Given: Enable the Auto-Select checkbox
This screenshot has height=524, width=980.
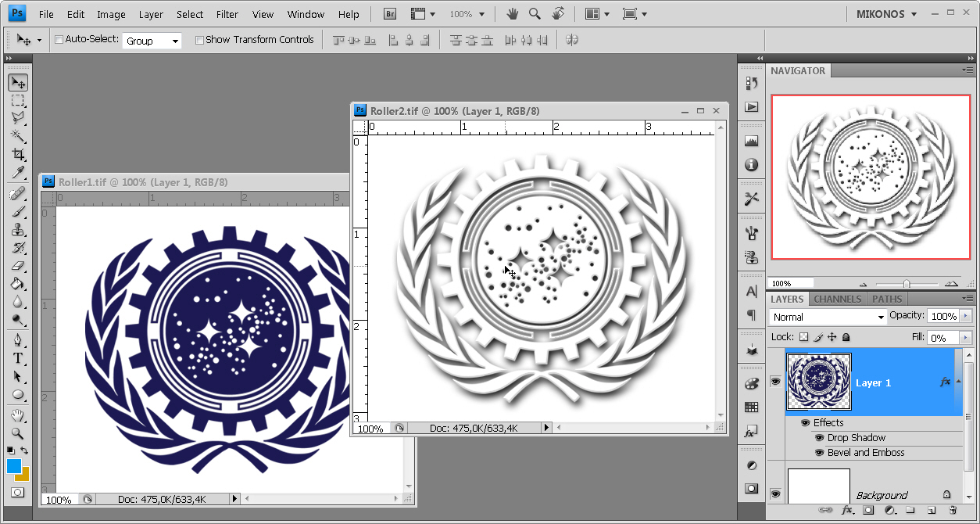Looking at the screenshot, I should click(x=59, y=40).
